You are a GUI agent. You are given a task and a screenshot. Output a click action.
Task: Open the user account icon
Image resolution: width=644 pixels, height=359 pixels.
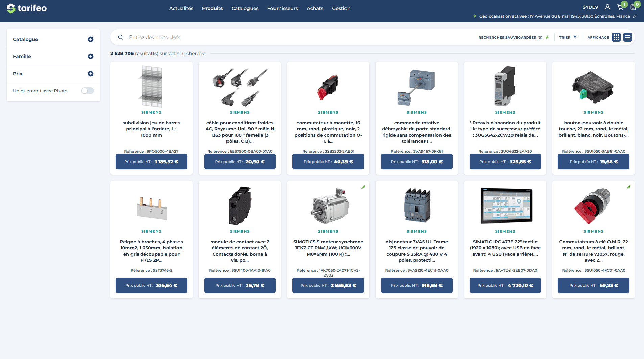[607, 7]
